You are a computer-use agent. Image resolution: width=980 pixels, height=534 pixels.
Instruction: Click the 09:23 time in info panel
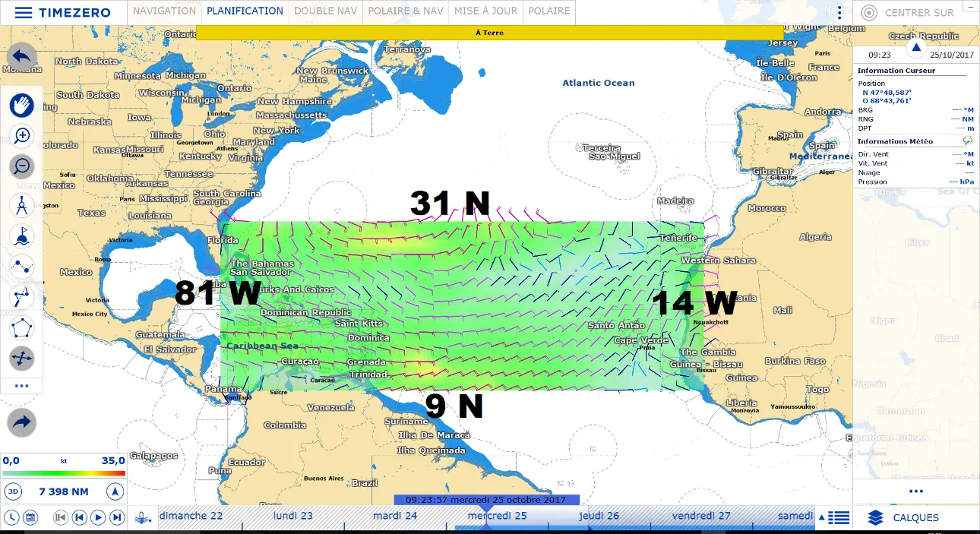pos(880,55)
